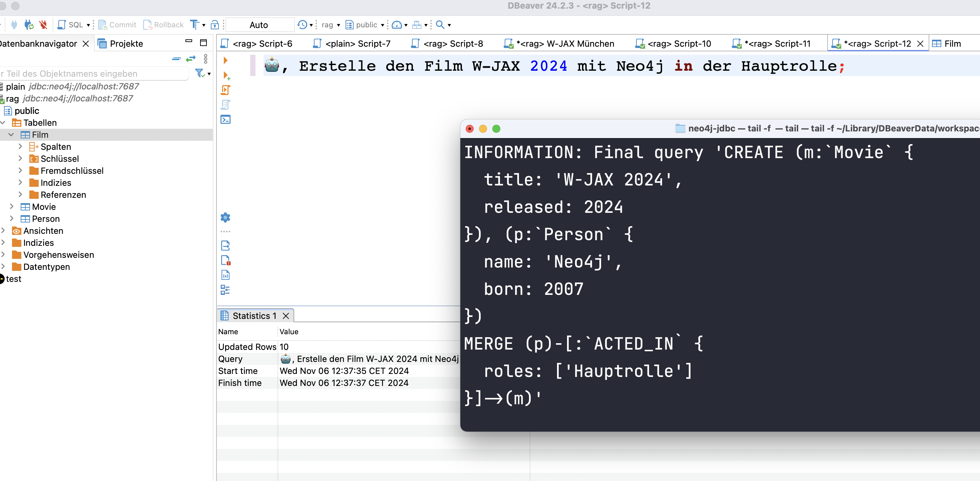This screenshot has width=980, height=481.
Task: Run the Execute script icon
Action: click(x=225, y=90)
